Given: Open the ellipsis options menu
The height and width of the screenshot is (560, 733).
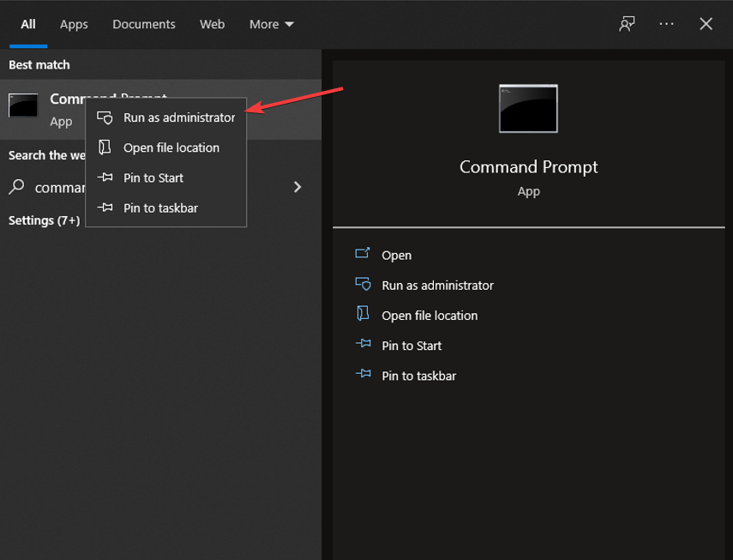Looking at the screenshot, I should point(666,24).
